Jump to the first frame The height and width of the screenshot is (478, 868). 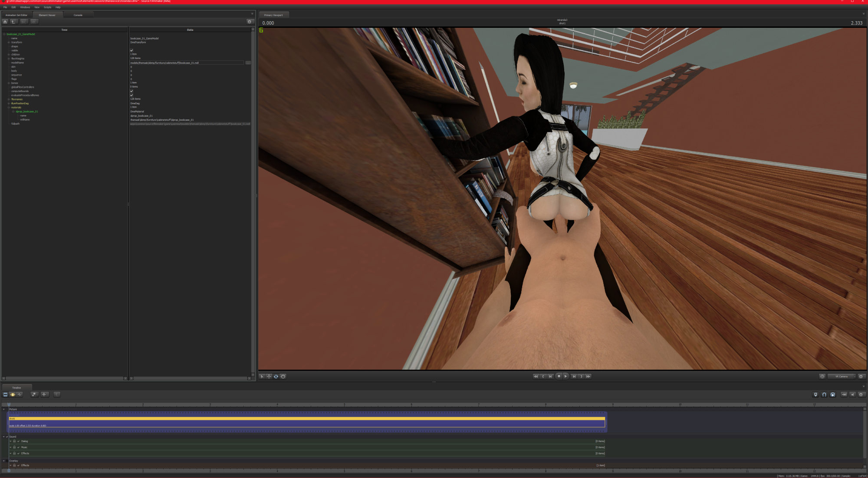pos(536,376)
